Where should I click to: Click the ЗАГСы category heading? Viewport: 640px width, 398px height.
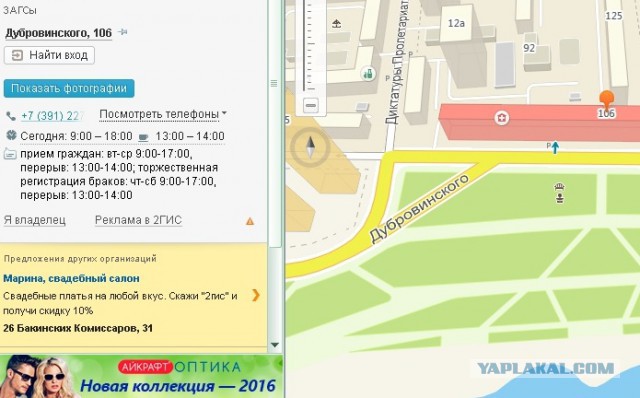coord(20,10)
